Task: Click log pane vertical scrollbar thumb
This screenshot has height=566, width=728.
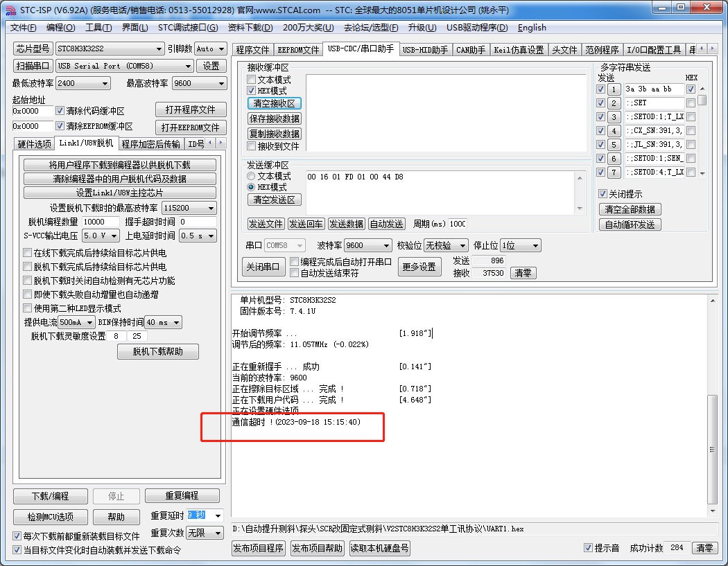Action: pyautogui.click(x=712, y=450)
